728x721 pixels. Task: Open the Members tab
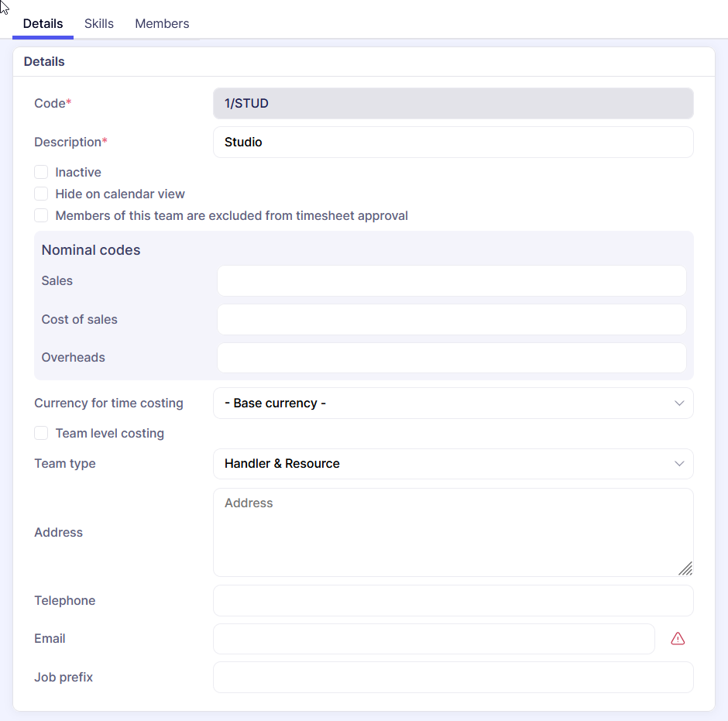(x=162, y=23)
